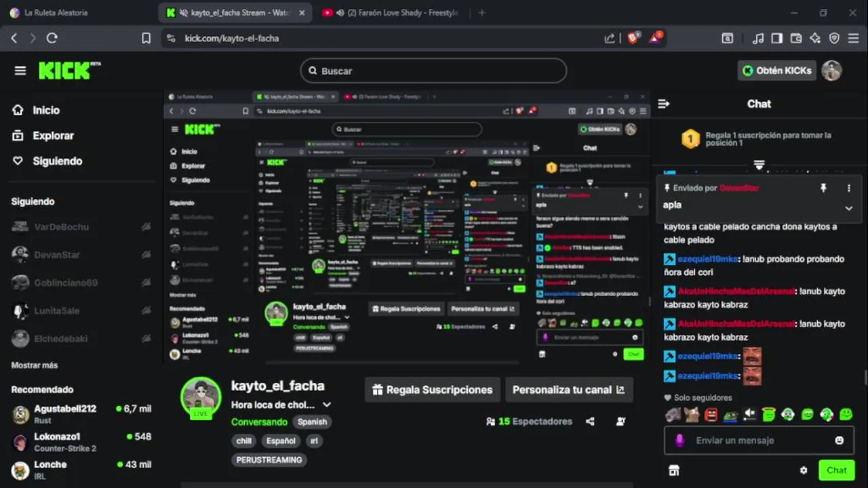
Task: Close the kayto_el_facha Stream tab
Action: coord(302,13)
